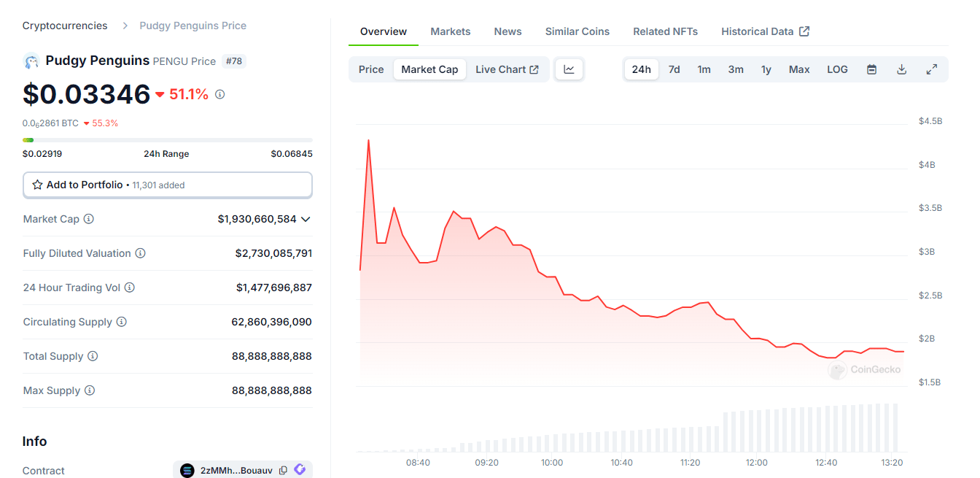Toggle chart to Price view
The height and width of the screenshot is (478, 980).
[x=370, y=69]
